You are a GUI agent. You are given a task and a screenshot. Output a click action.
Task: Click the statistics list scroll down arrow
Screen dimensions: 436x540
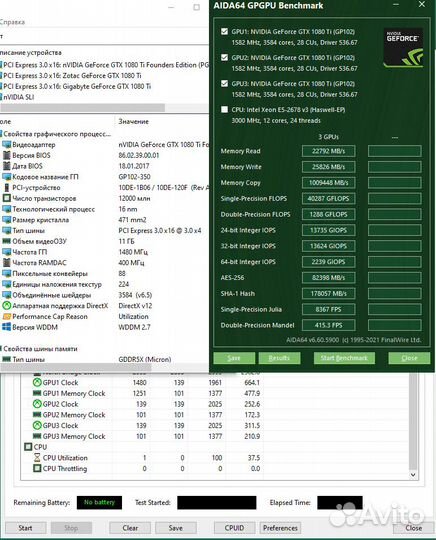click(x=413, y=475)
